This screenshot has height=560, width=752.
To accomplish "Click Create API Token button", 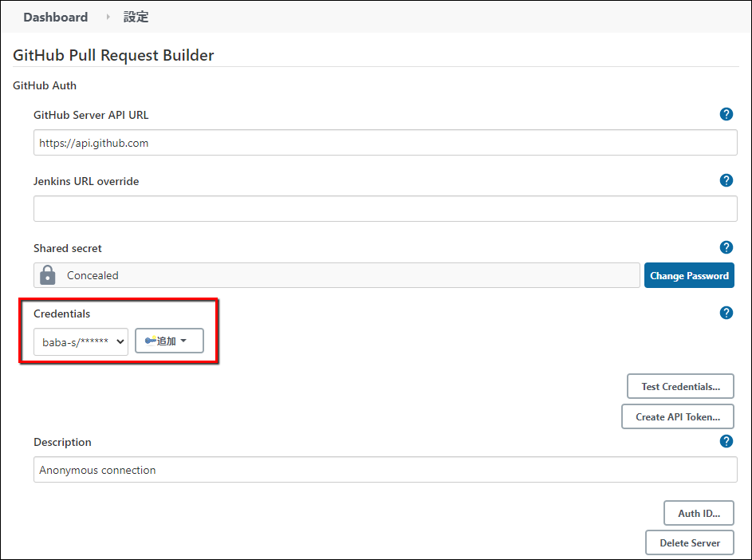I will pyautogui.click(x=678, y=416).
